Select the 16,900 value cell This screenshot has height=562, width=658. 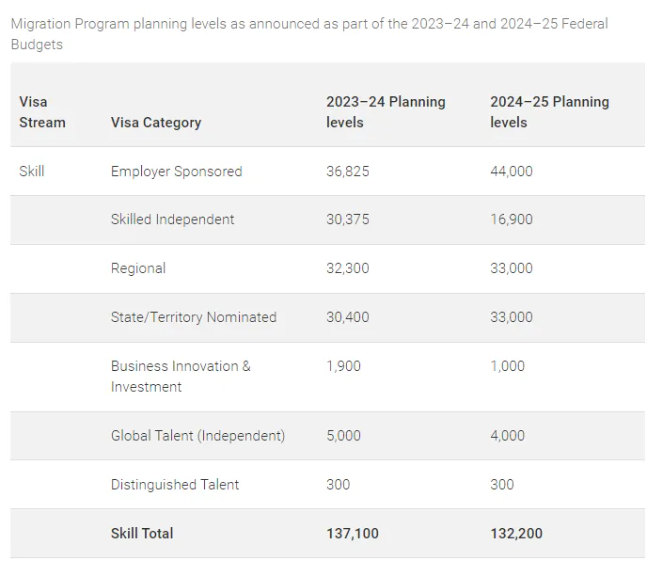[x=511, y=219]
